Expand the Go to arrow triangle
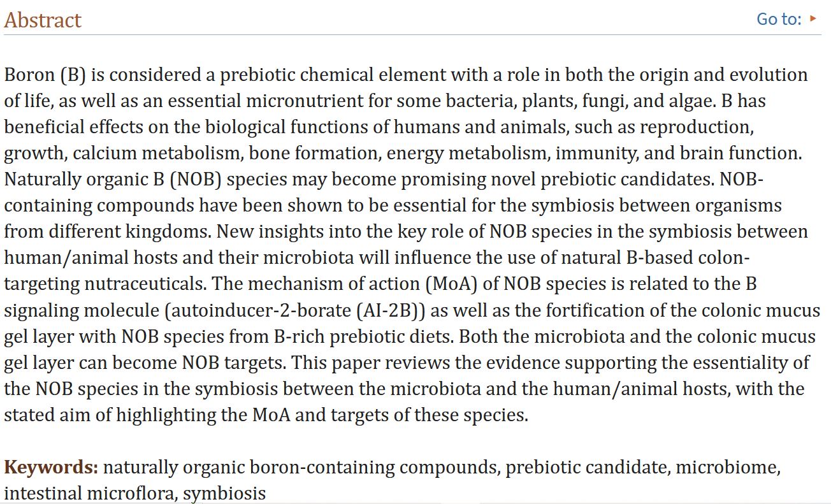The width and height of the screenshot is (831, 504). click(x=813, y=18)
